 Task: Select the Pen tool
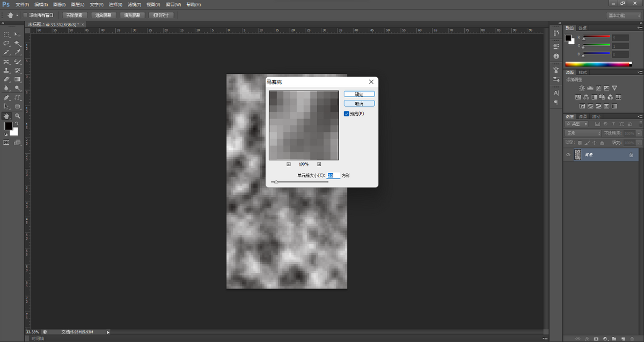6,98
